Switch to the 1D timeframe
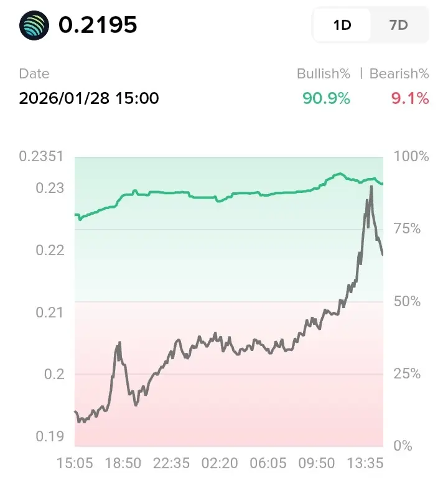Viewport: 448px width, 478px height. (342, 25)
